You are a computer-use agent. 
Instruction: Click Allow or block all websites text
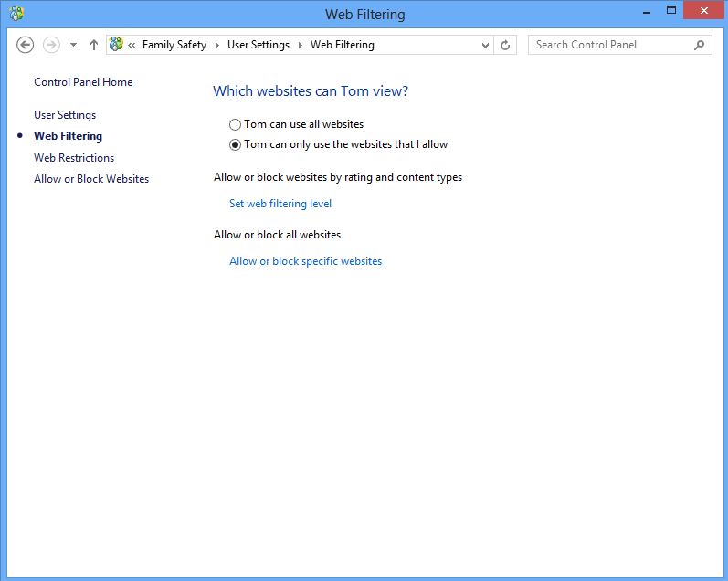(x=277, y=235)
